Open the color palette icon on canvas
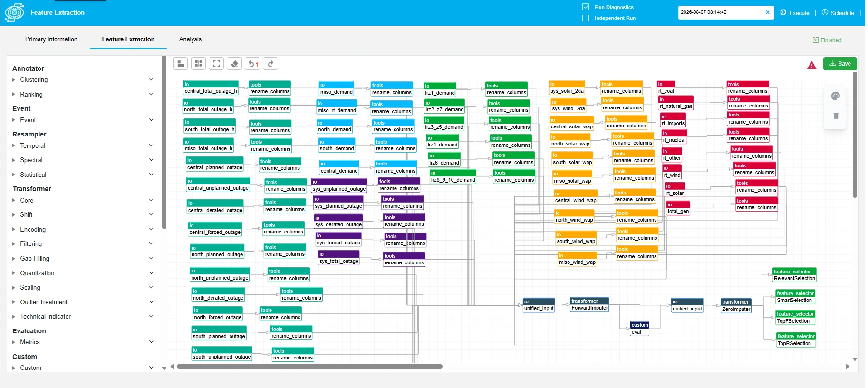Viewport: 868px width, 388px height. 836,96
